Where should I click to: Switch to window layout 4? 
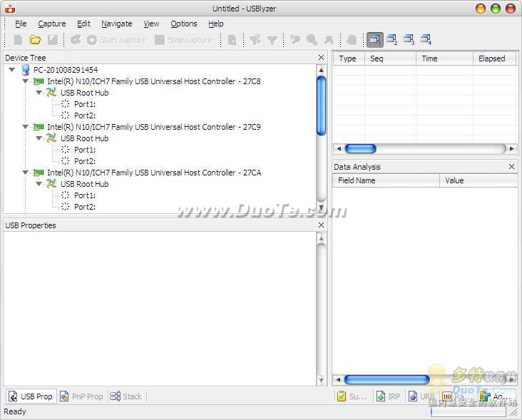[x=426, y=40]
